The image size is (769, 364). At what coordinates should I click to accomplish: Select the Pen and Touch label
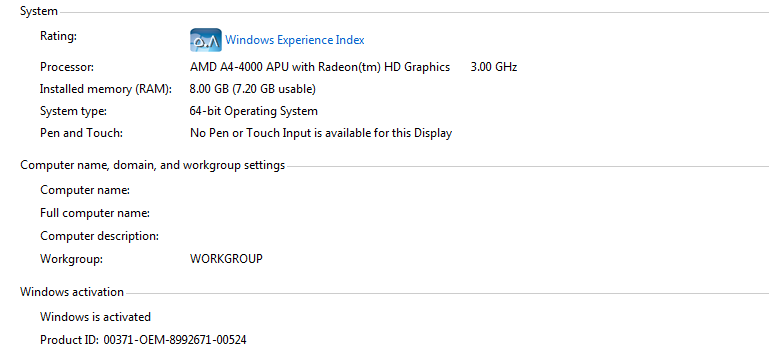click(81, 133)
